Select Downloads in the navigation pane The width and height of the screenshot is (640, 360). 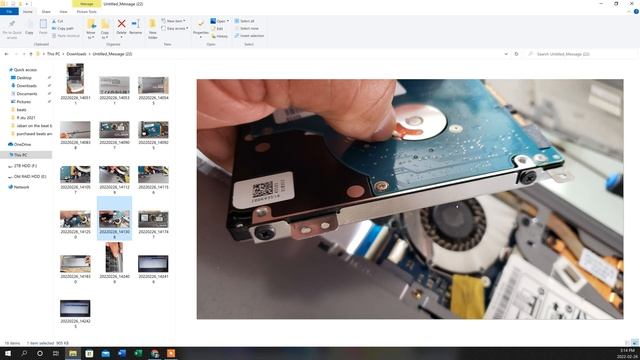(27, 86)
